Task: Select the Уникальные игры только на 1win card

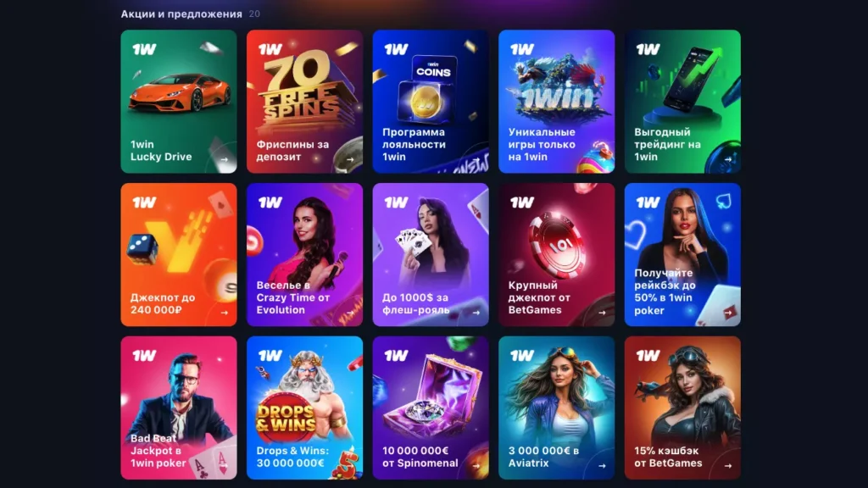Action: pyautogui.click(x=556, y=102)
